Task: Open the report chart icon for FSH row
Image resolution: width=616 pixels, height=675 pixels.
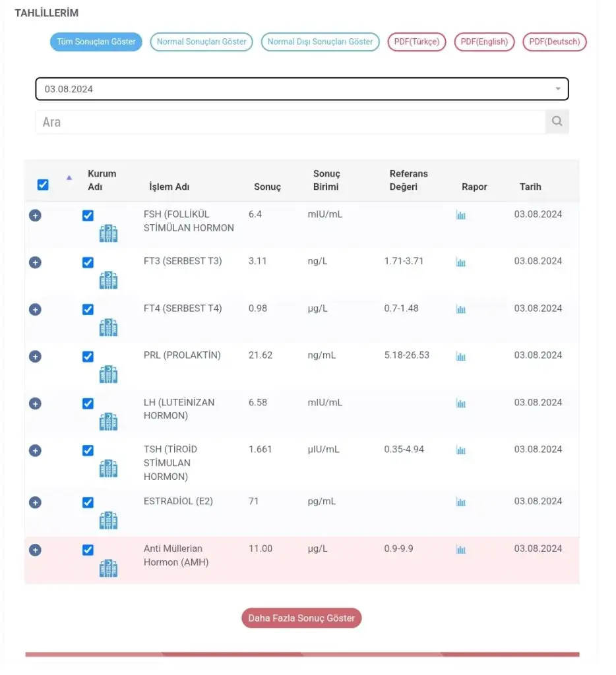Action: point(460,215)
